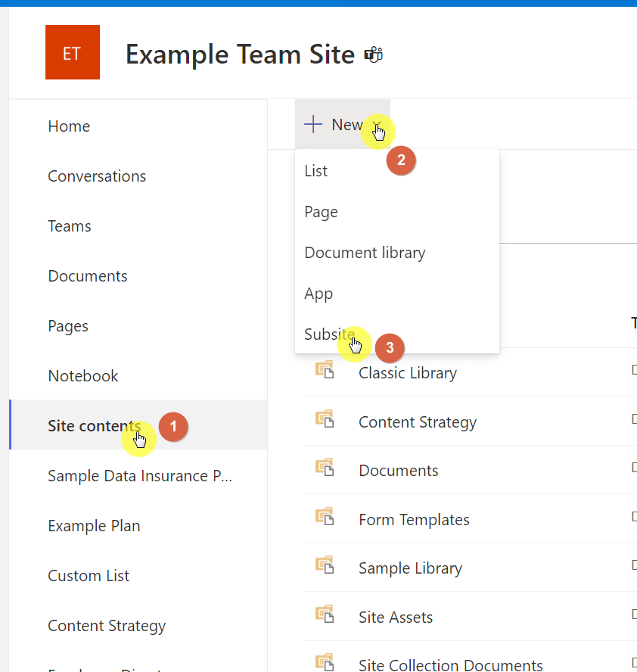Click the Sample Library row icon
This screenshot has width=637, height=672.
point(325,565)
